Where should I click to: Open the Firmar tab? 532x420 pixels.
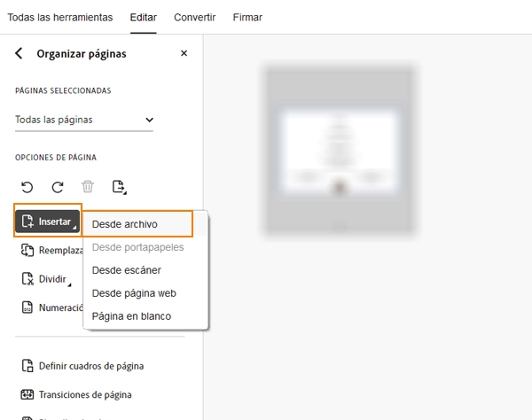point(247,17)
